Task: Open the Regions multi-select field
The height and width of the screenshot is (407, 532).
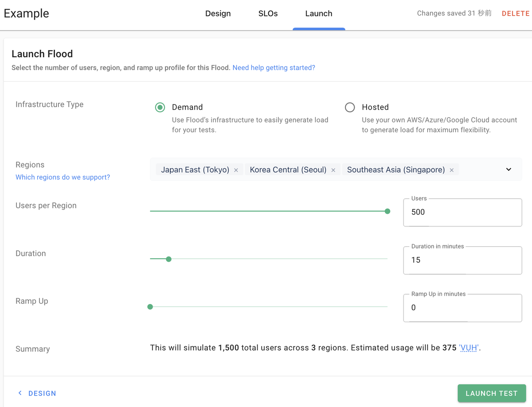Action: [x=336, y=170]
